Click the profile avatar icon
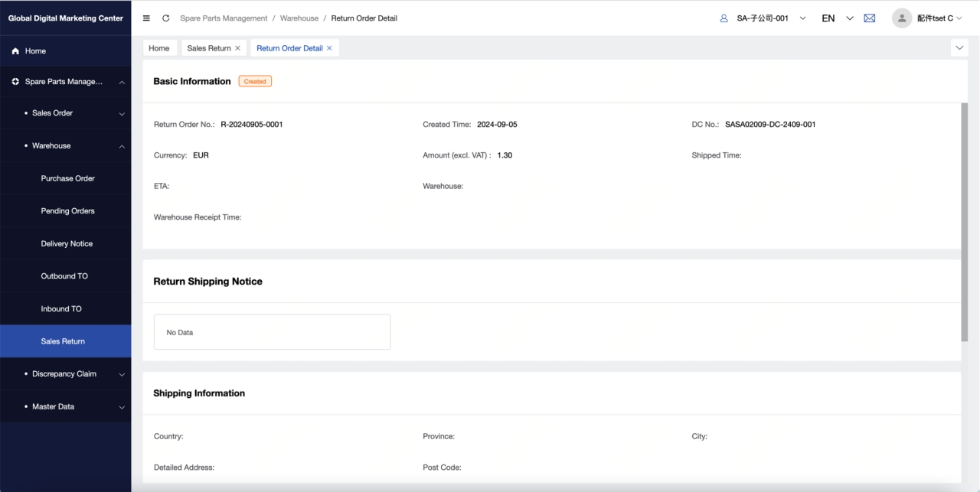Viewport: 980px width, 492px height. [902, 18]
